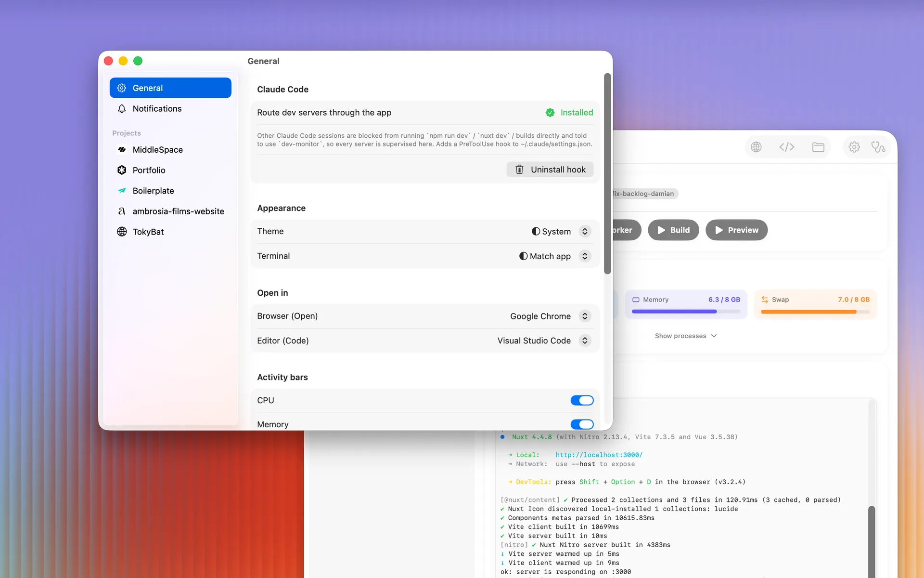
Task: Click the stethoscope icon in the background window
Action: (x=878, y=147)
